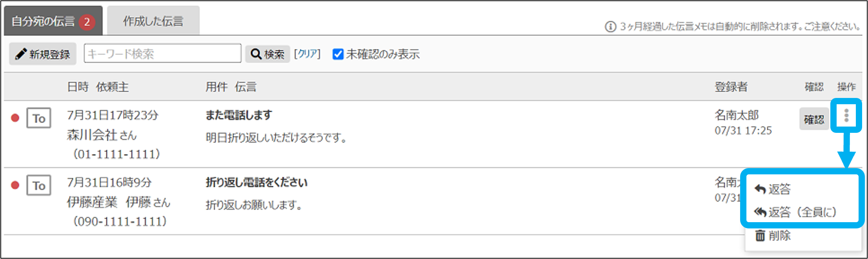The image size is (868, 259).
Task: Choose 返答（全員に） reply-all option
Action: pyautogui.click(x=795, y=212)
